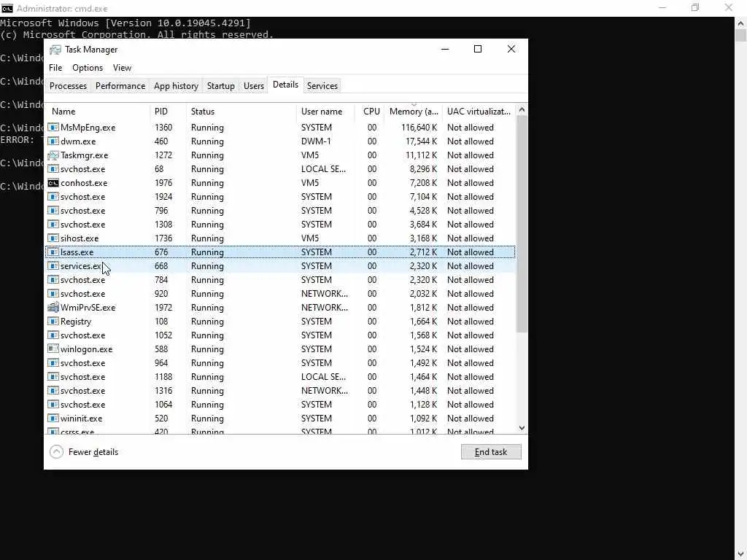This screenshot has height=560, width=747.
Task: Switch to the App history tab
Action: coord(176,86)
